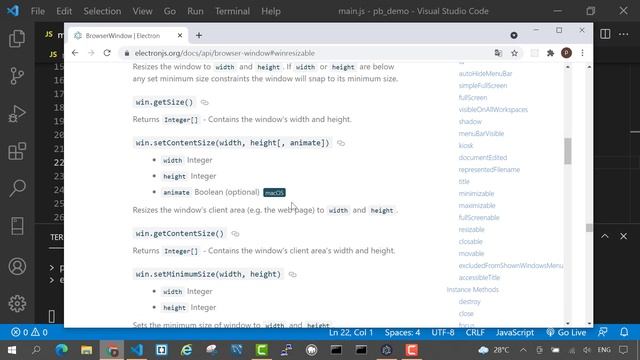Open the Accounts icon in VS Code activity bar
Image resolution: width=640 pixels, height=360 pixels.
coord(17,267)
